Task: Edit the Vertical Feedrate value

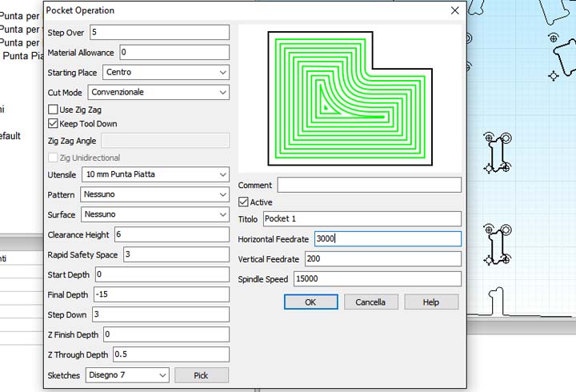Action: [x=383, y=259]
